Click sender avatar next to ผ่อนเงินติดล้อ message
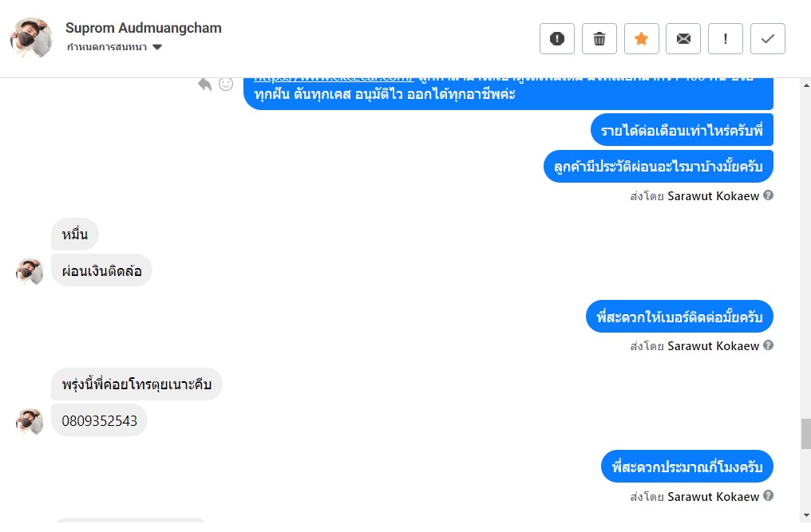811x532 pixels. point(30,272)
